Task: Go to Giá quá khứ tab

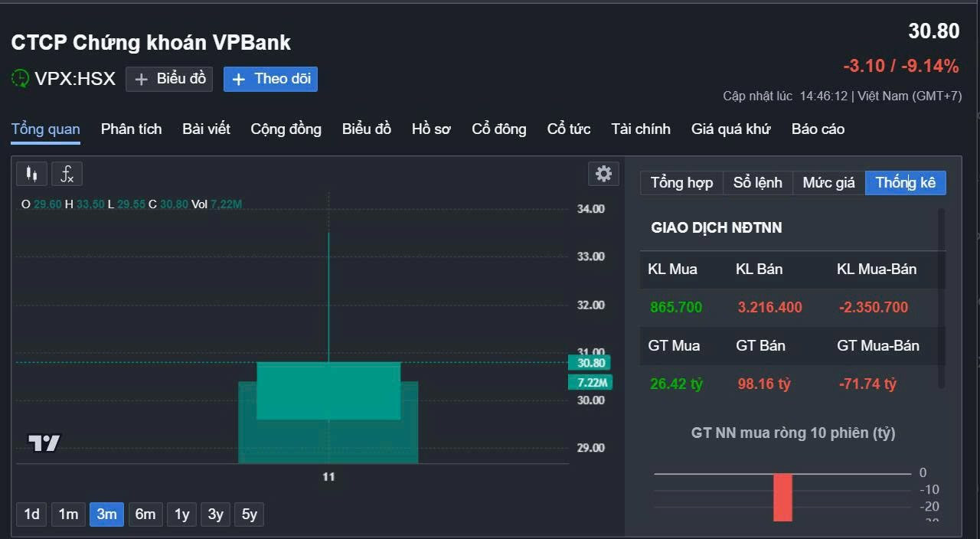Action: coord(730,129)
